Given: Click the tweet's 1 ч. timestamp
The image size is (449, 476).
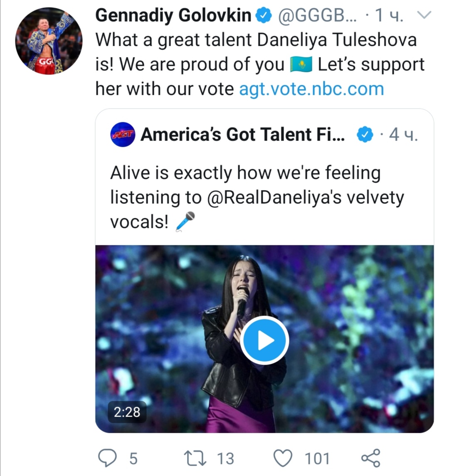Looking at the screenshot, I should coord(389,16).
